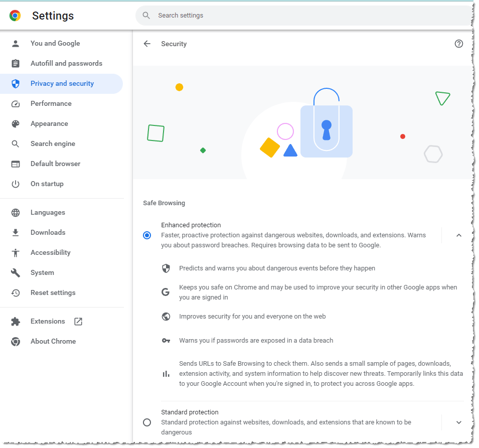
Task: Click the Reset settings history icon
Action: tap(15, 292)
